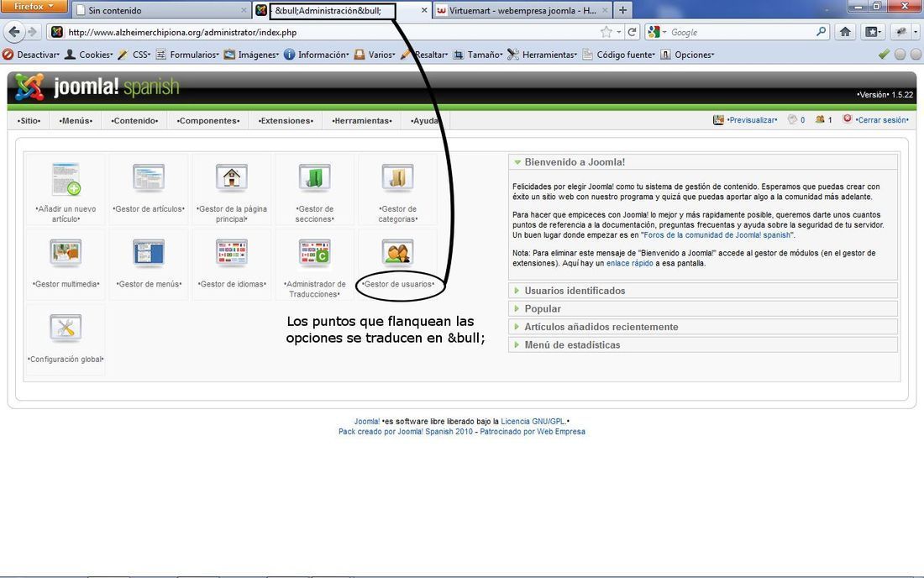Reload the page with refresh icon

[632, 32]
